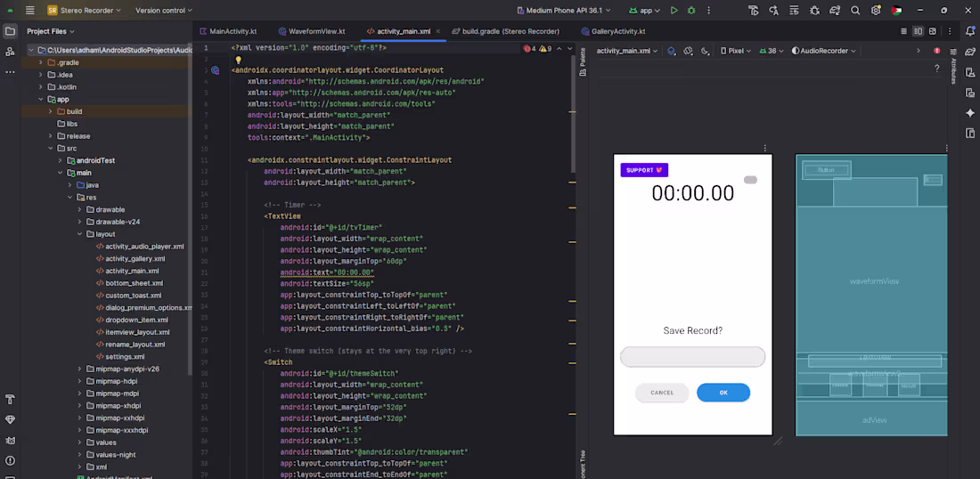Image resolution: width=980 pixels, height=479 pixels.
Task: Open the hamburger main menu
Action: click(30, 10)
